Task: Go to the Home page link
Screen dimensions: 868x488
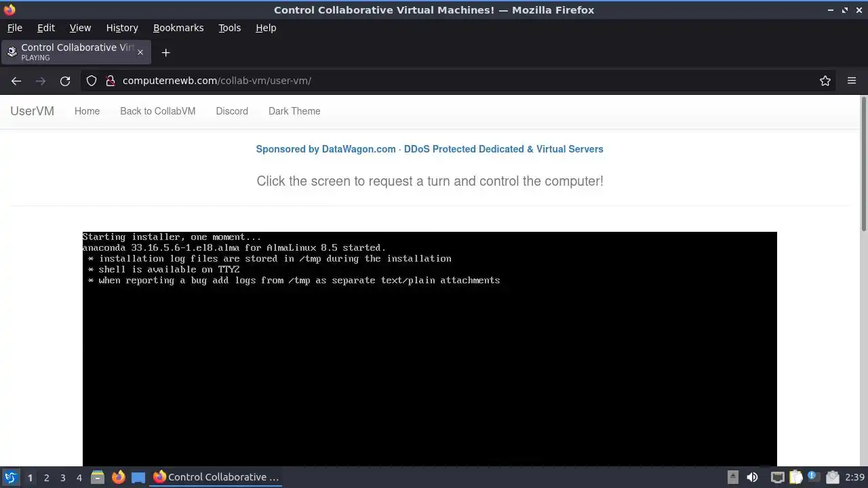Action: (87, 111)
